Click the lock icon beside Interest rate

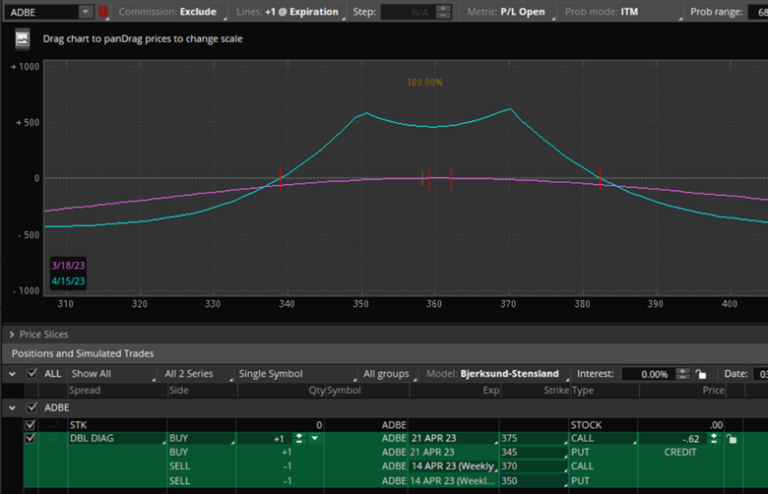click(701, 374)
